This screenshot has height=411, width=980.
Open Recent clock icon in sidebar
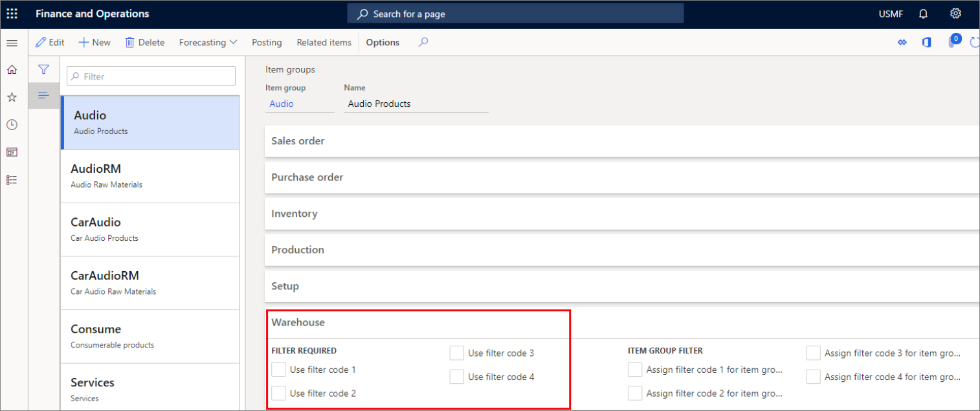click(x=12, y=125)
